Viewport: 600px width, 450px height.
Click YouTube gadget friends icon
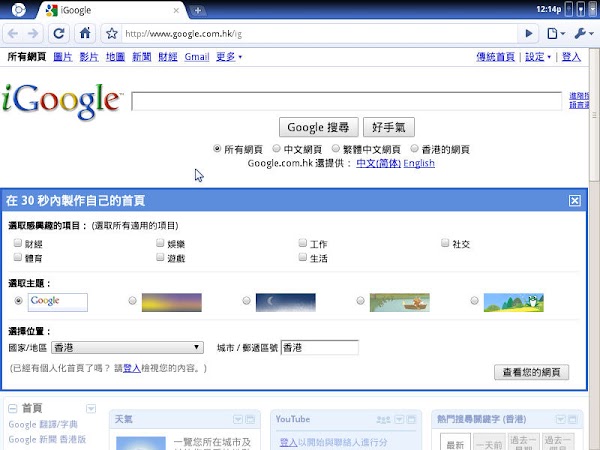click(383, 420)
